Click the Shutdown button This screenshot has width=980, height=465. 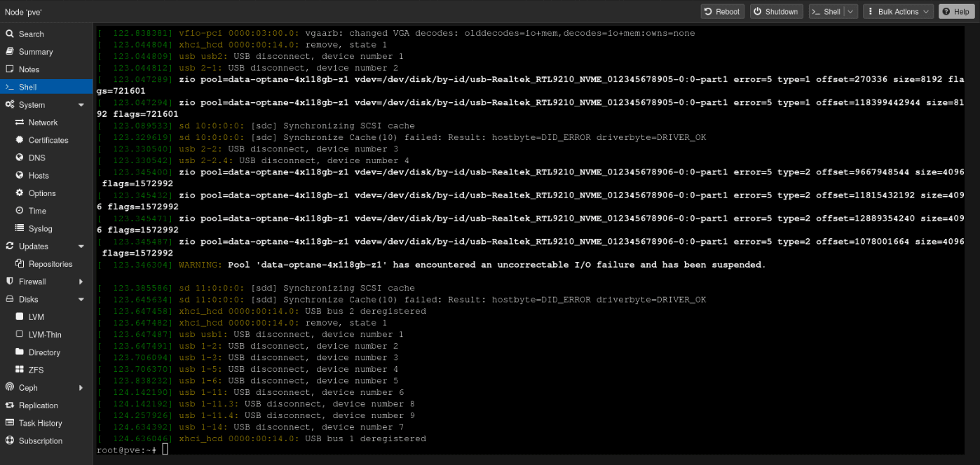click(x=776, y=11)
